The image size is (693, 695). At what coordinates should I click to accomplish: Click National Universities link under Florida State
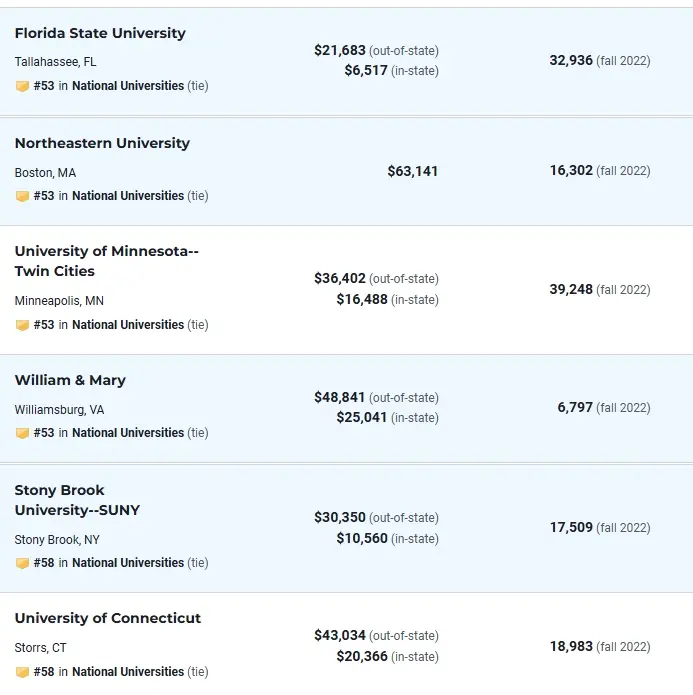coord(128,86)
